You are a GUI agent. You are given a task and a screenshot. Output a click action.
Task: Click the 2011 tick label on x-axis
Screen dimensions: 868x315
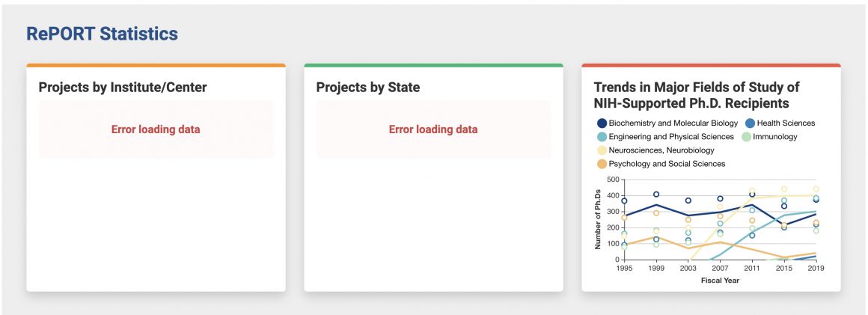[x=752, y=268]
